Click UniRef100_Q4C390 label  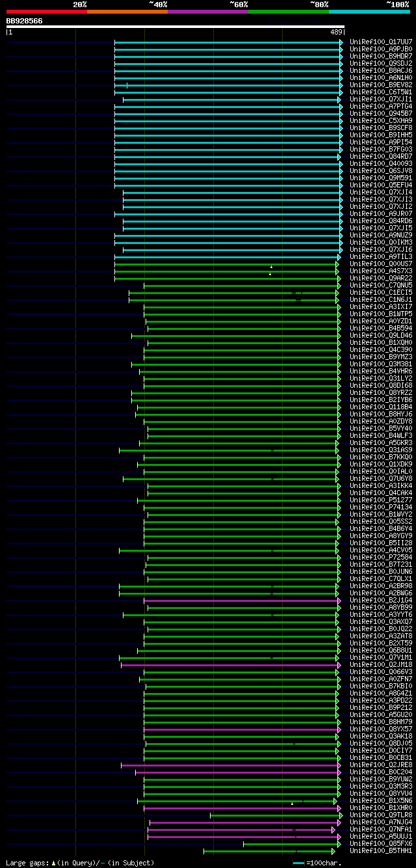click(381, 349)
